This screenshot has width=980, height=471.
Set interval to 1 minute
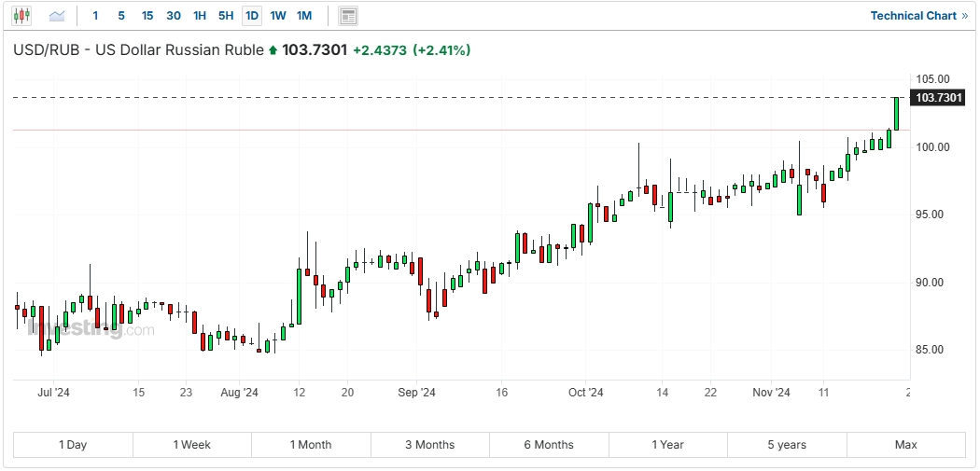(95, 16)
